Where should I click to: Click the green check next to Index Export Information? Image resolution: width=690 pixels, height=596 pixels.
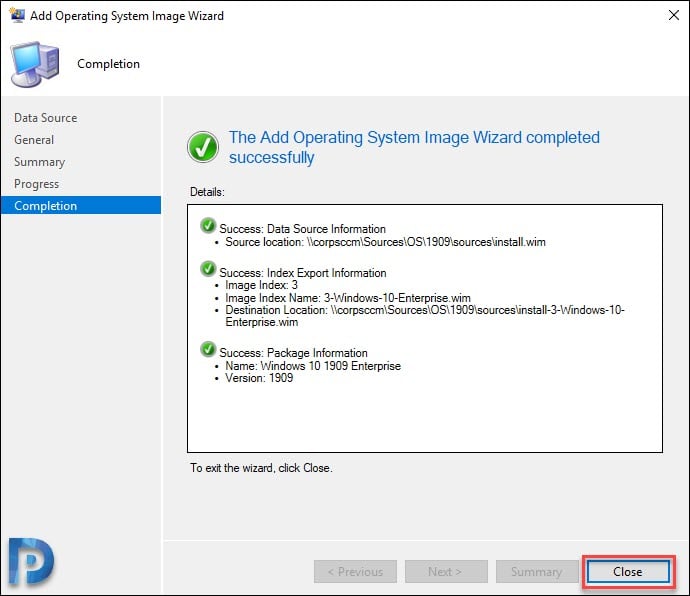[208, 269]
